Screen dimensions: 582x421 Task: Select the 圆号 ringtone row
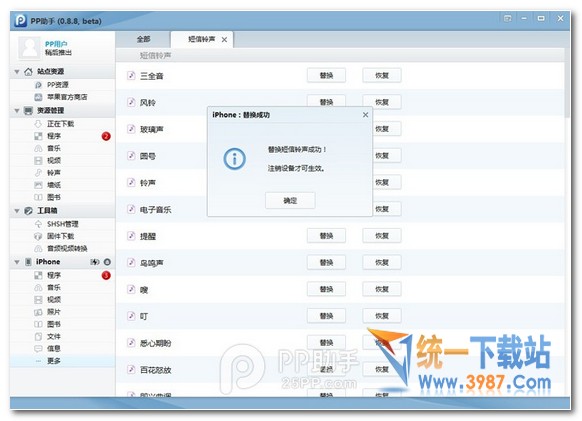pyautogui.click(x=340, y=156)
